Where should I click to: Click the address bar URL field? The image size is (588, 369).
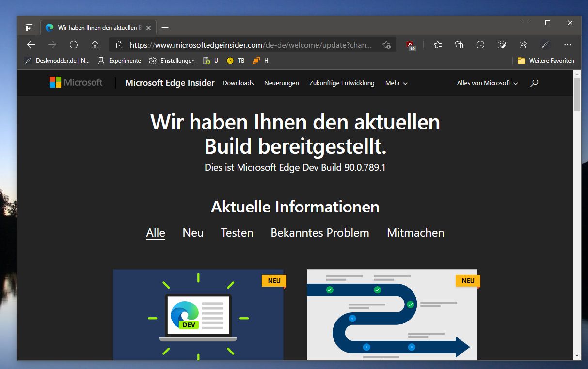[x=251, y=45]
